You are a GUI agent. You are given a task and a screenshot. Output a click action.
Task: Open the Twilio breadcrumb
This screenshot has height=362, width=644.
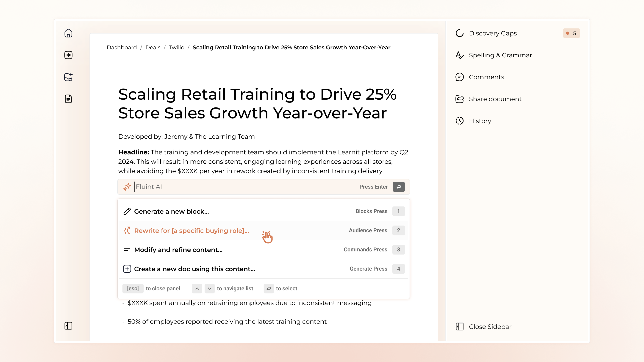click(176, 47)
